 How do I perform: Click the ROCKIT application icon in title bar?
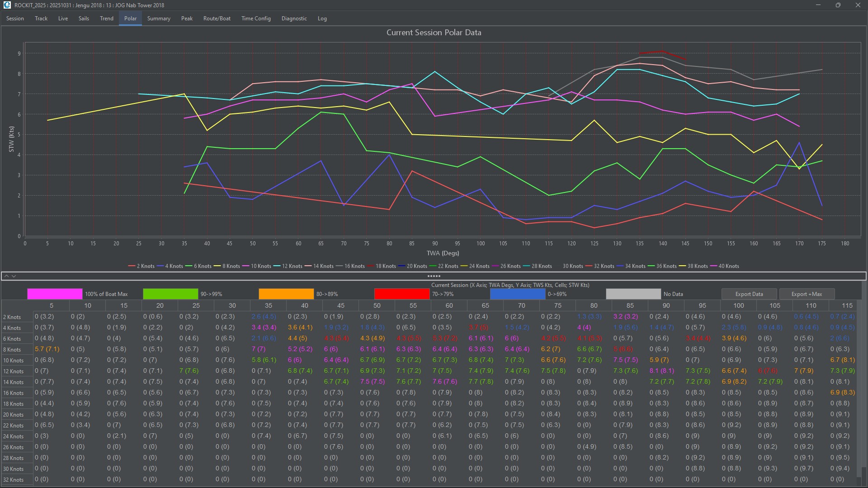click(x=7, y=5)
